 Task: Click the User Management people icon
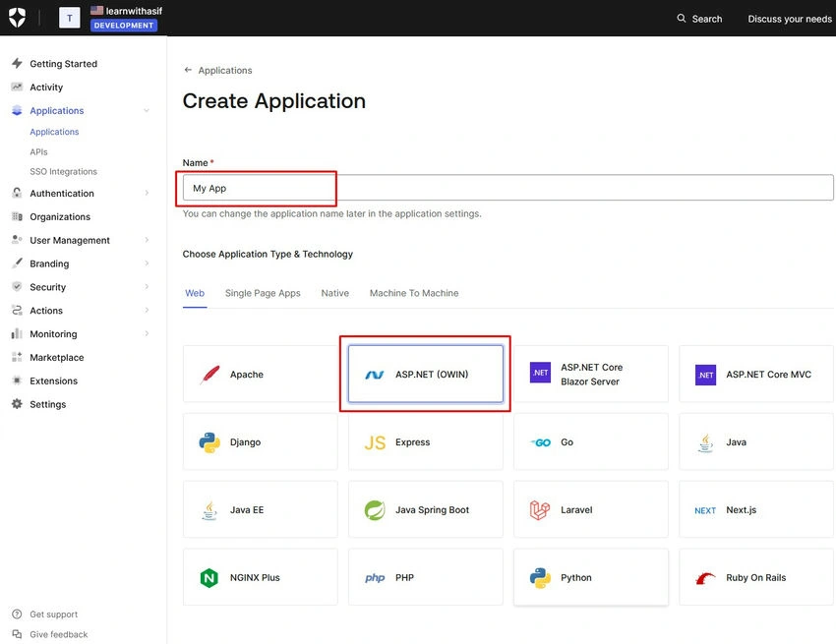click(x=17, y=240)
